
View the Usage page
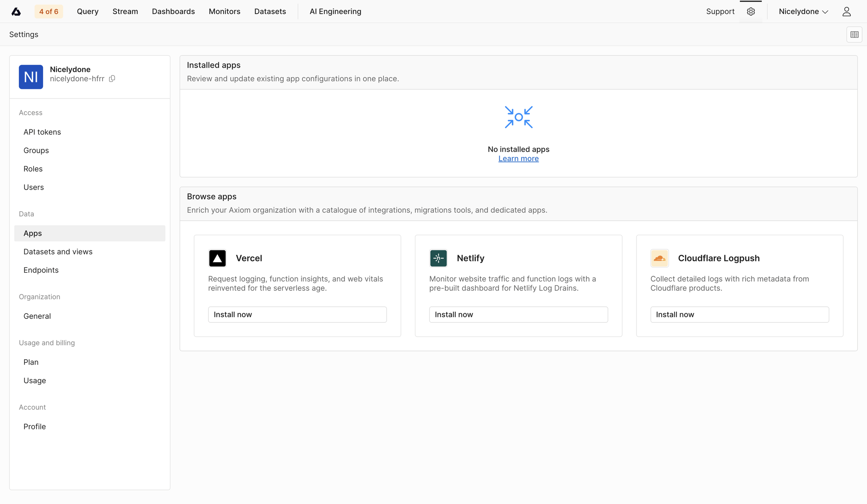(90, 381)
